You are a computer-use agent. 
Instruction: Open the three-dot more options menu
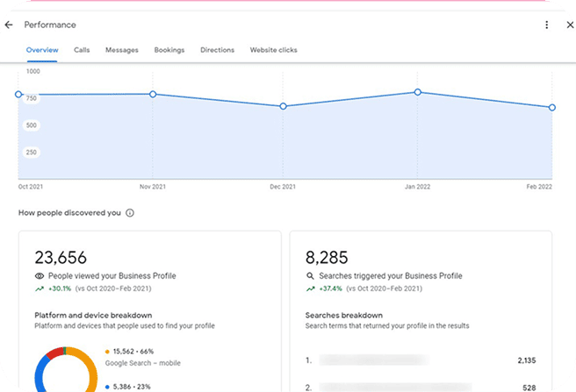coord(547,25)
